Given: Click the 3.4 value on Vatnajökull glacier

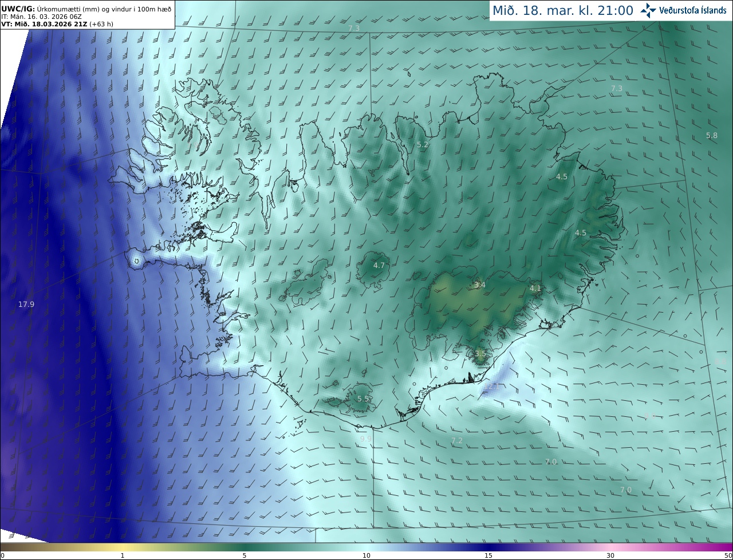Looking at the screenshot, I should (x=480, y=285).
